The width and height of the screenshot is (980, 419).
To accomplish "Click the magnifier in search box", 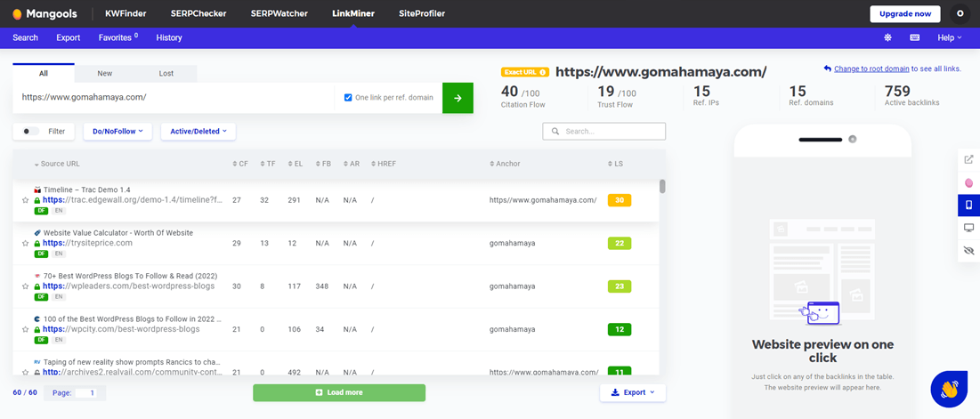I will click(555, 132).
